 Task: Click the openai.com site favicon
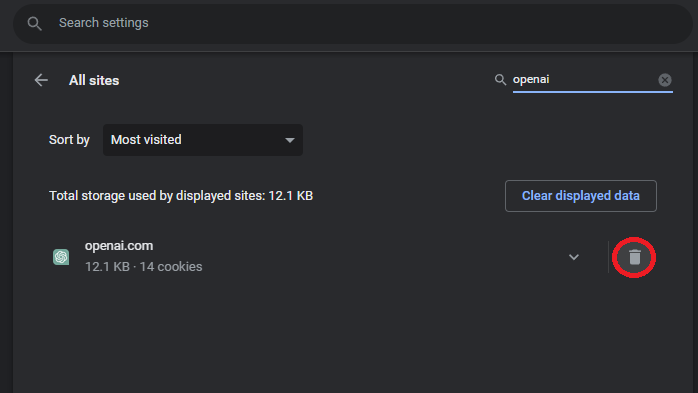(x=61, y=257)
